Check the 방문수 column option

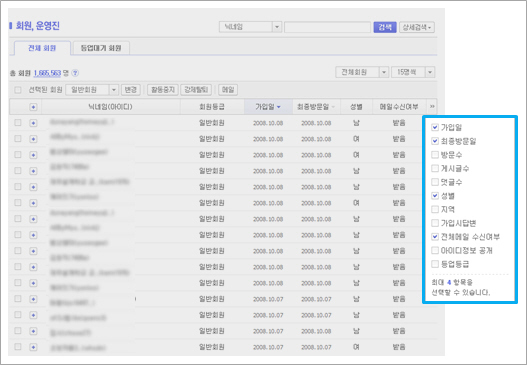pyautogui.click(x=435, y=155)
